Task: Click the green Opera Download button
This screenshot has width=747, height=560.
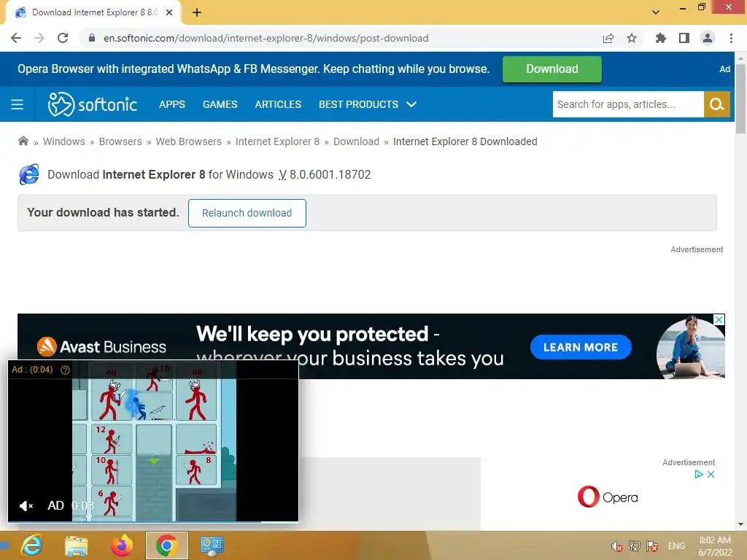Action: point(551,69)
